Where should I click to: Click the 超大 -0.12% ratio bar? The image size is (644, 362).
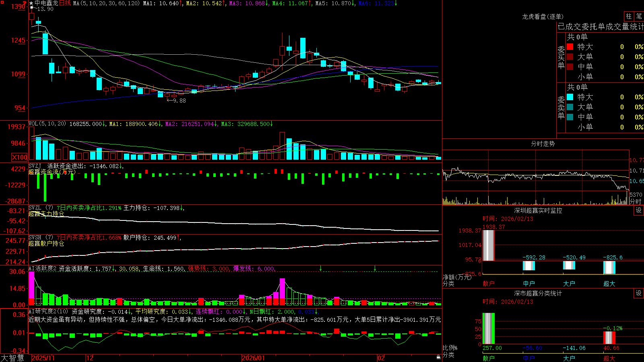coord(609,337)
